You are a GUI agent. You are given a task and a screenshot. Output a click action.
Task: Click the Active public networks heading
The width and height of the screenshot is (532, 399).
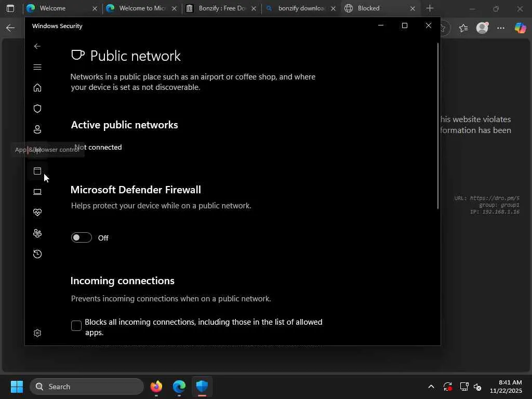(125, 125)
